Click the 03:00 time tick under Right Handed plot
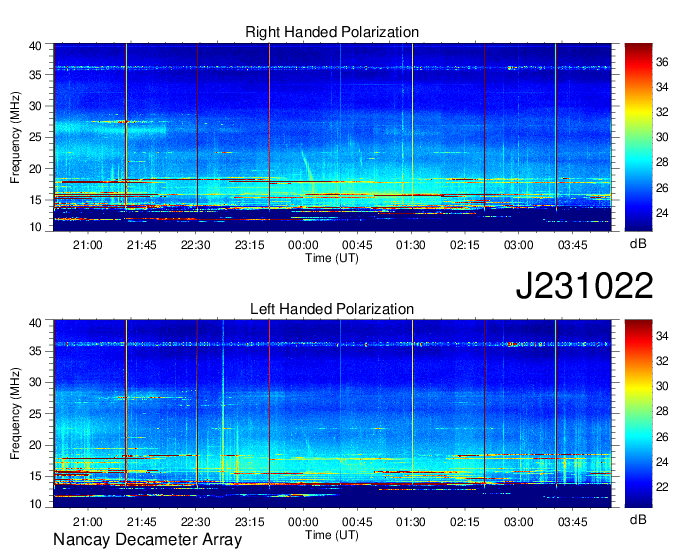Viewport: 680px width, 552px height. click(519, 245)
